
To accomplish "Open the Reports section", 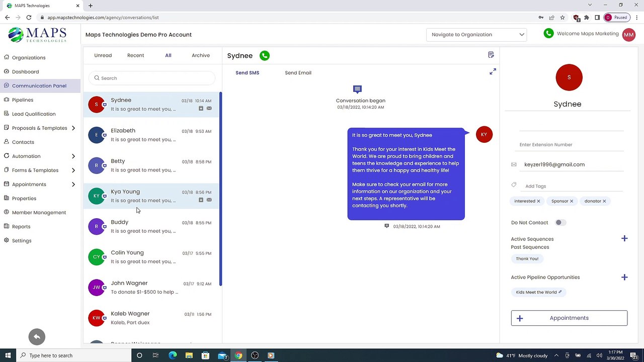I will (21, 227).
